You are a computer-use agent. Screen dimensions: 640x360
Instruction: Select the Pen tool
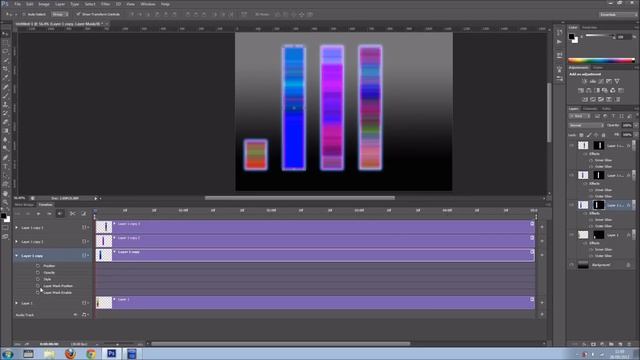click(5, 158)
